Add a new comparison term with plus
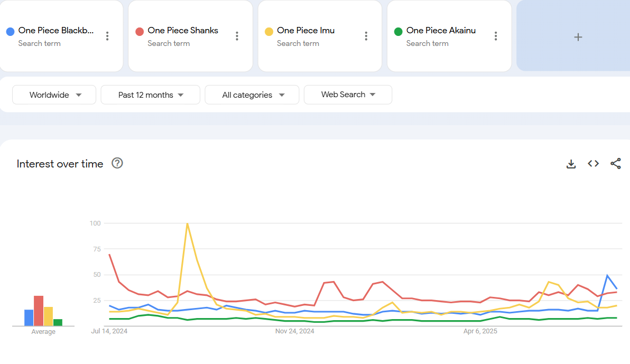The height and width of the screenshot is (364, 630). (x=578, y=37)
